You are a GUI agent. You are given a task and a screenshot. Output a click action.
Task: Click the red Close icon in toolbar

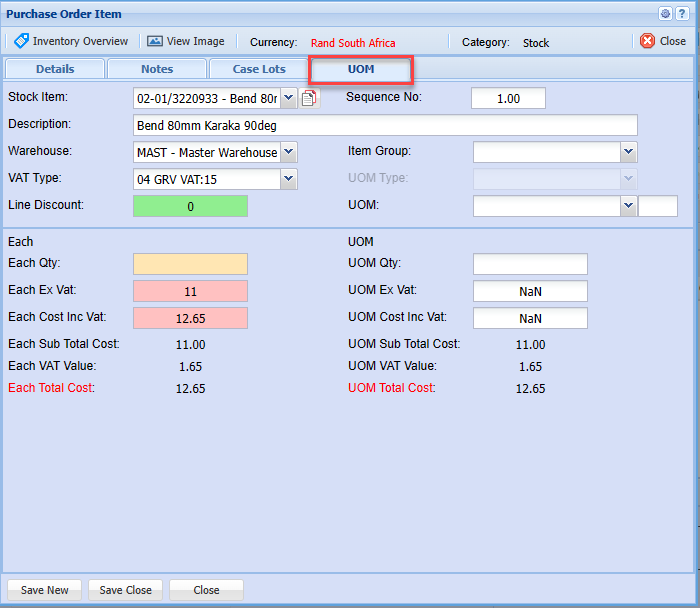647,41
